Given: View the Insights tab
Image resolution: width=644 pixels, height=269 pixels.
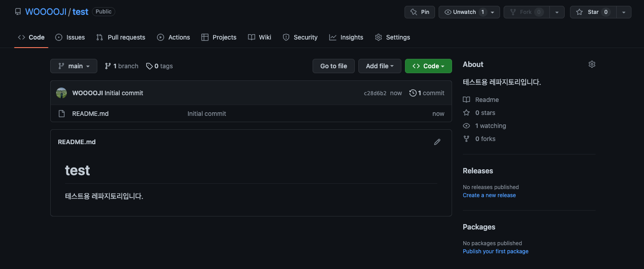Looking at the screenshot, I should coord(346,37).
